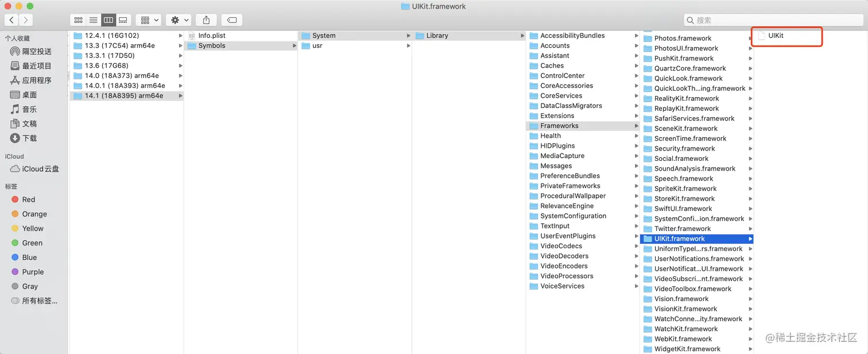Expand arrow next to Library folder
The height and width of the screenshot is (354, 868).
point(522,36)
